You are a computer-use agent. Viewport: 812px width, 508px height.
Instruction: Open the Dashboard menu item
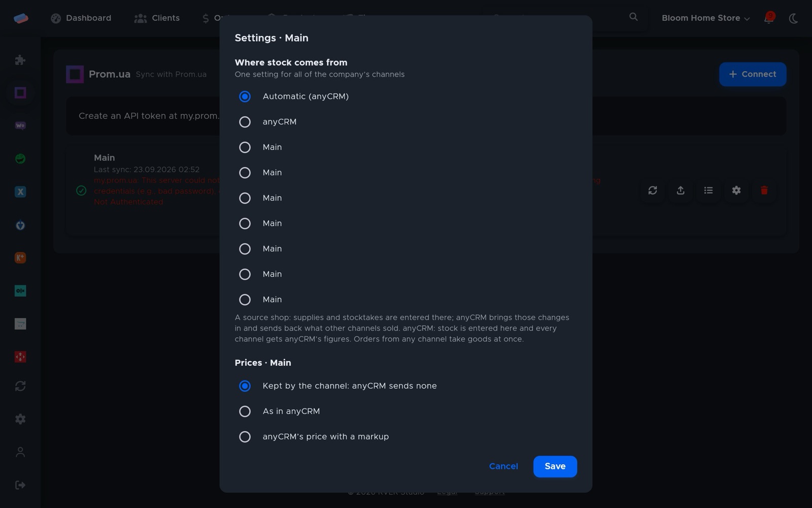81,18
